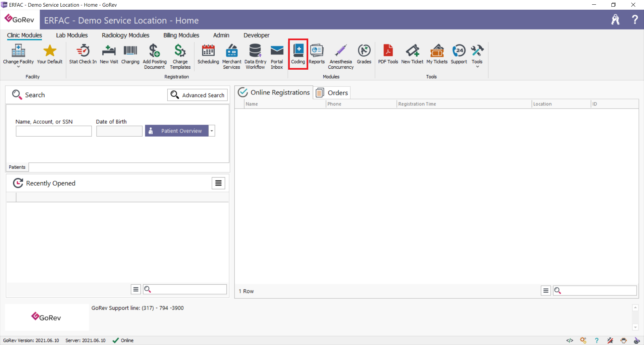Open the Scheduling calendar

click(208, 54)
